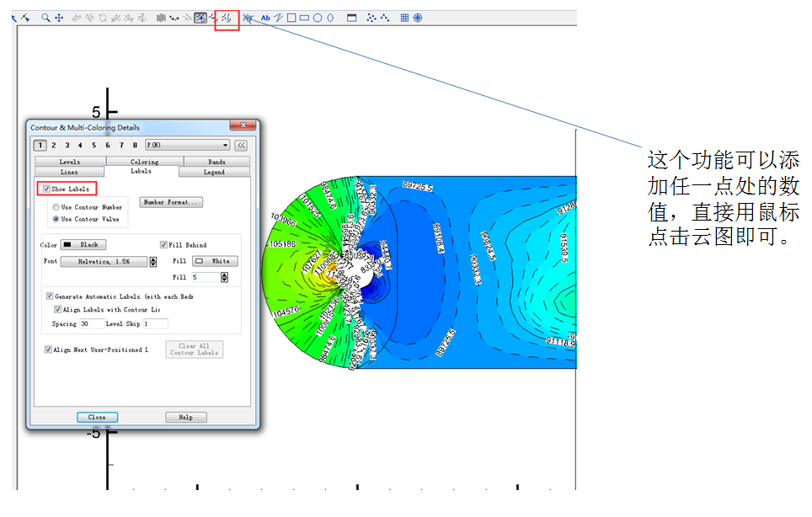Viewport: 812px width, 517px height.
Task: Select the Add Contour Level tool
Action: click(200, 18)
